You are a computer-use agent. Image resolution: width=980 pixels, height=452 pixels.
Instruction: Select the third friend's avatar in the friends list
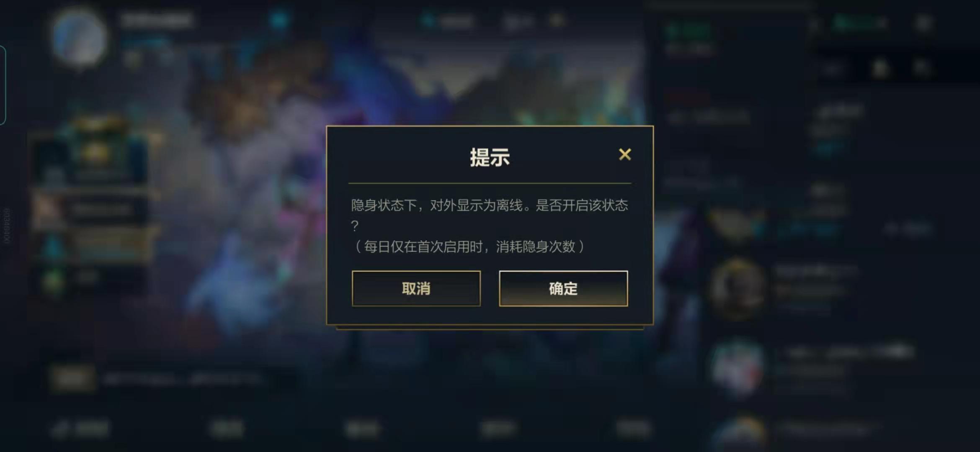[x=738, y=369]
